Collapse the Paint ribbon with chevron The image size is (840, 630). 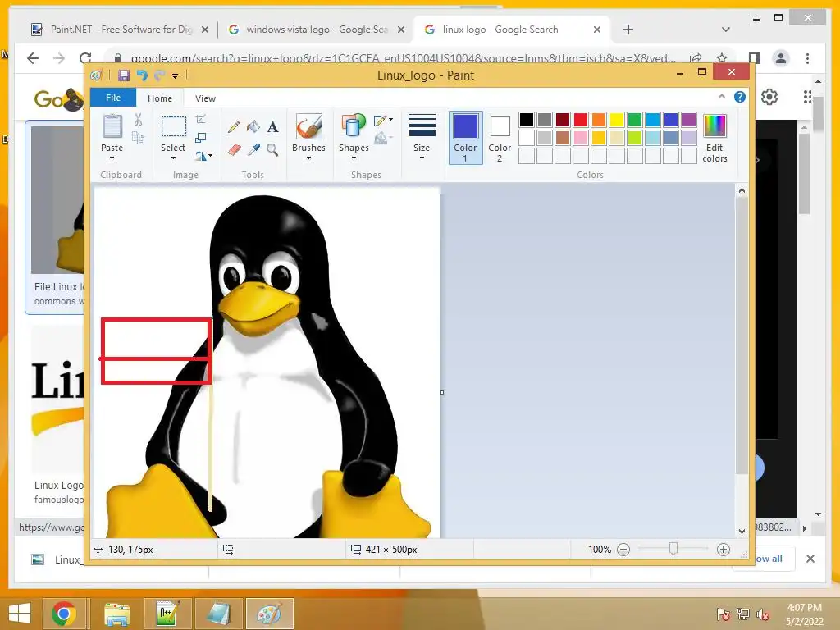pos(722,97)
